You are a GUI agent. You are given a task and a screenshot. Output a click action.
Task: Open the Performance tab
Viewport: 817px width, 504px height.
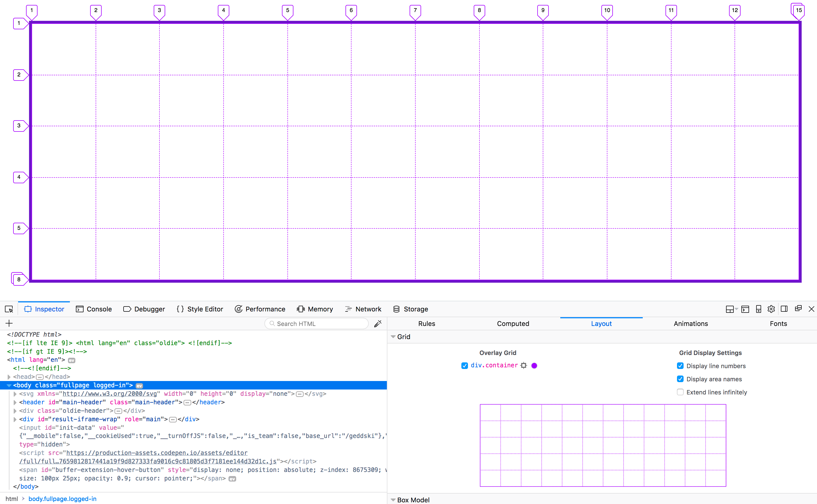[260, 309]
